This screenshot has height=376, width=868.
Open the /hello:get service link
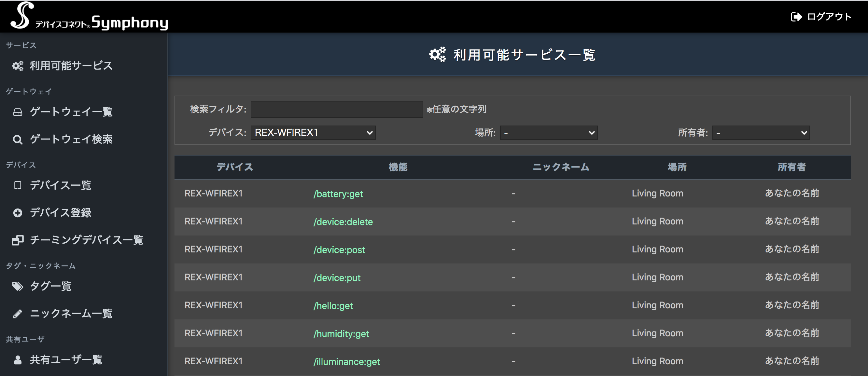[x=333, y=306]
